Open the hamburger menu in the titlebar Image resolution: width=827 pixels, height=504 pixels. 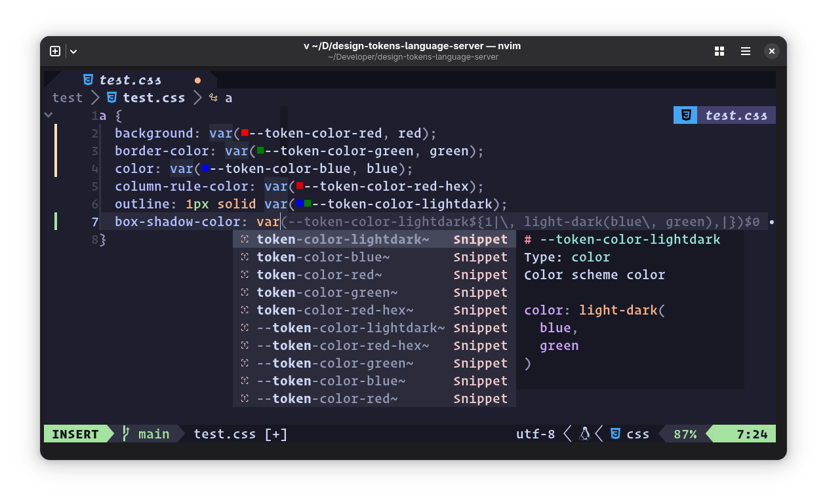(x=745, y=50)
